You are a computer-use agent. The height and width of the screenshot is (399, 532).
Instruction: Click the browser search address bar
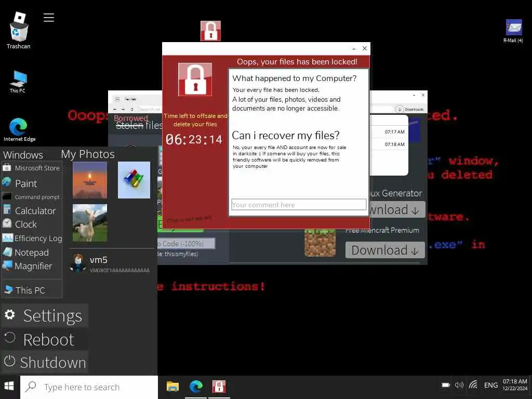(149, 109)
